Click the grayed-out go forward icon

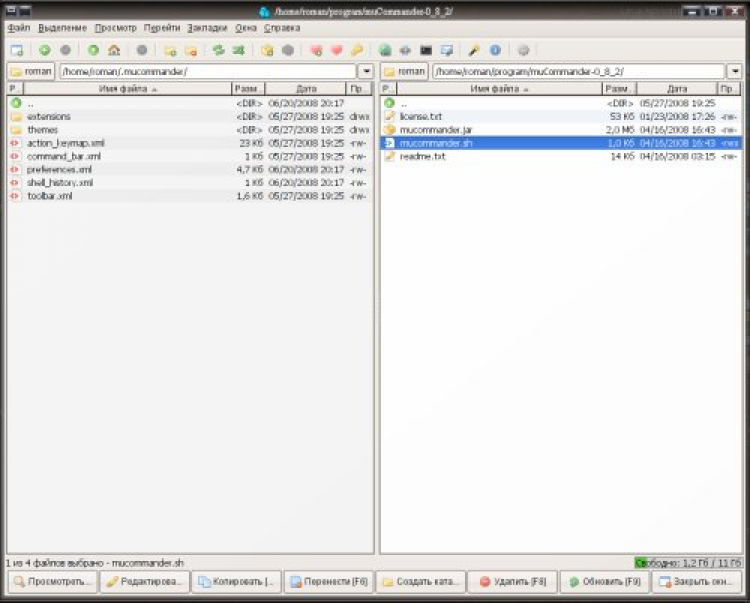[x=66, y=50]
